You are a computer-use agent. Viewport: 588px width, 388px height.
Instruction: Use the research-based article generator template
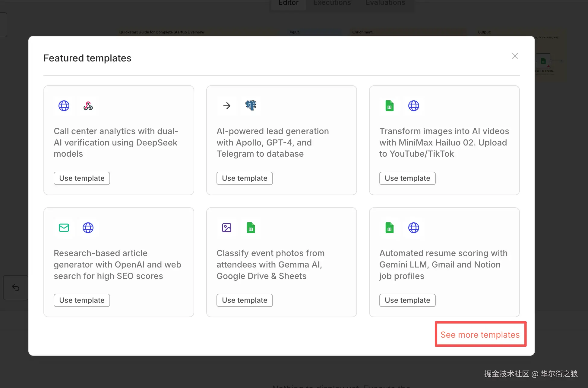82,300
